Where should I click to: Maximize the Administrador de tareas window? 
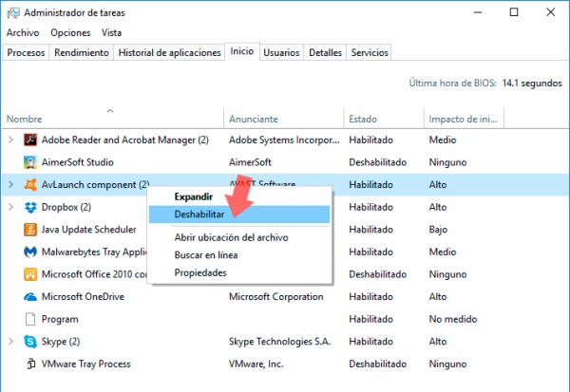coord(514,12)
